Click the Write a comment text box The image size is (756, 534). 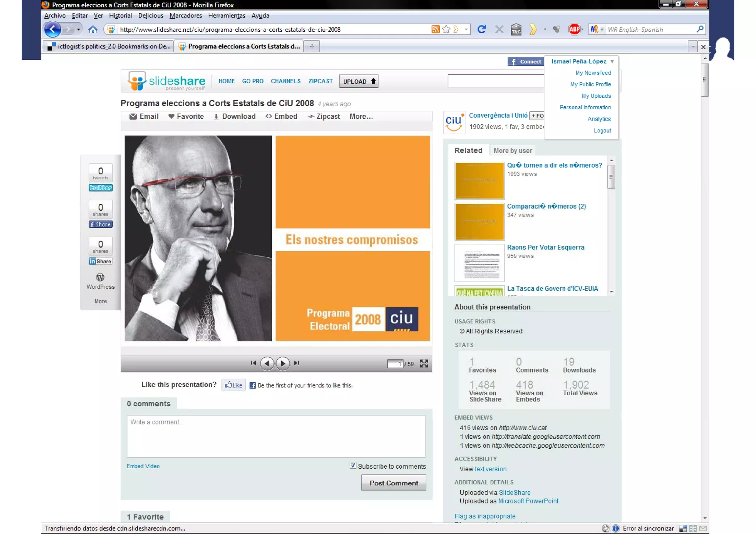tap(276, 436)
